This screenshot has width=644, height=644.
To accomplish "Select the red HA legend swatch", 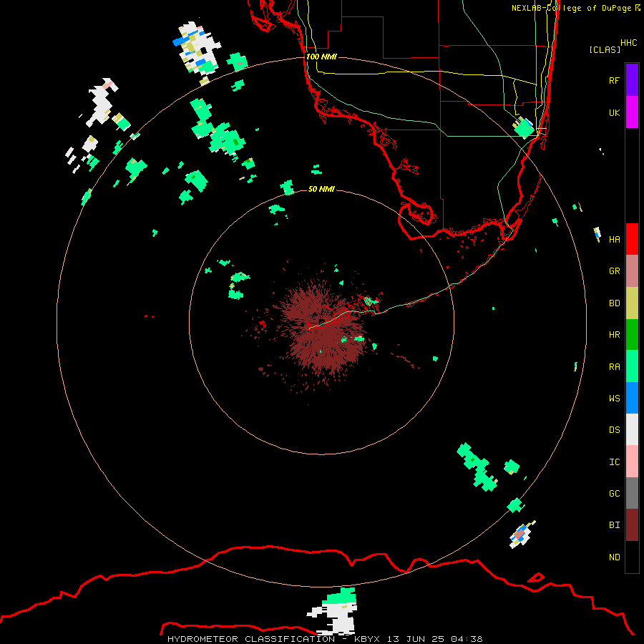I will pos(632,239).
